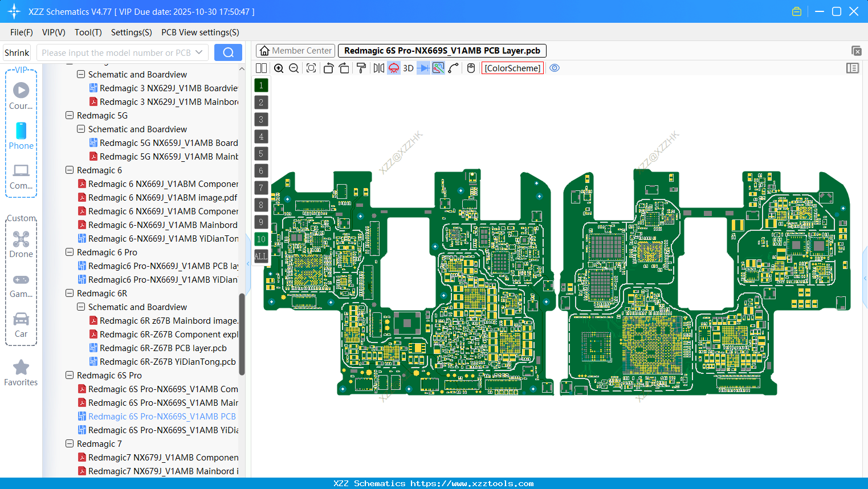This screenshot has height=489, width=868.
Task: Open the mouse settings icon
Action: click(471, 68)
